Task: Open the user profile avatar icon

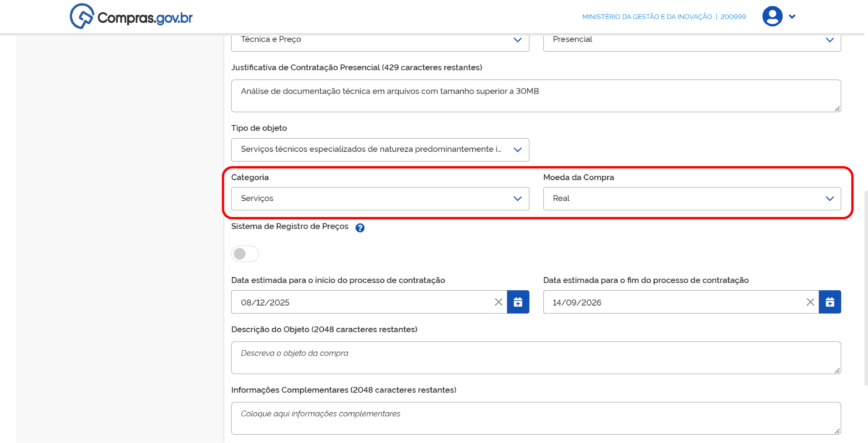Action: click(772, 16)
